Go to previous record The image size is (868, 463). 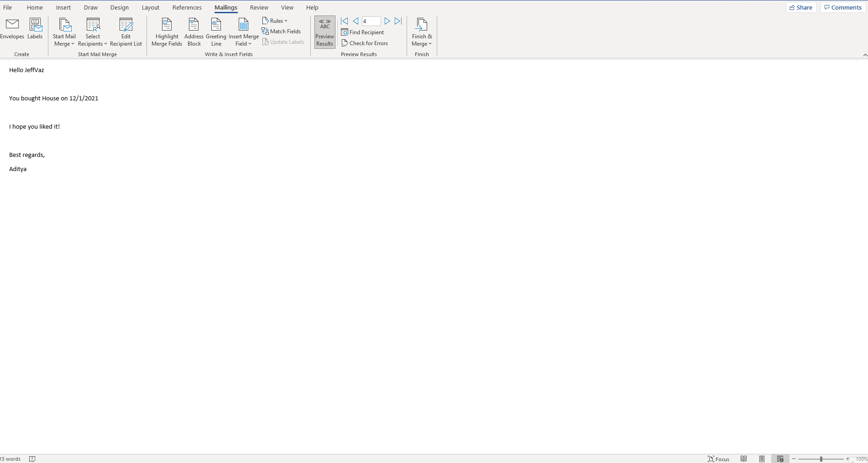[356, 21]
